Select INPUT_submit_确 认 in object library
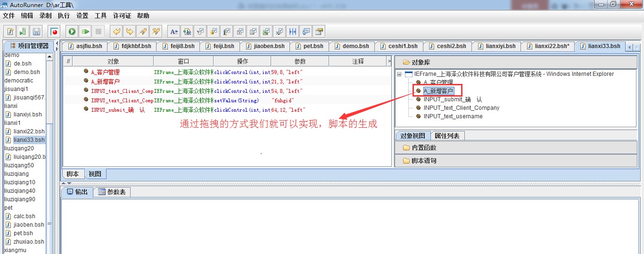 click(x=453, y=99)
